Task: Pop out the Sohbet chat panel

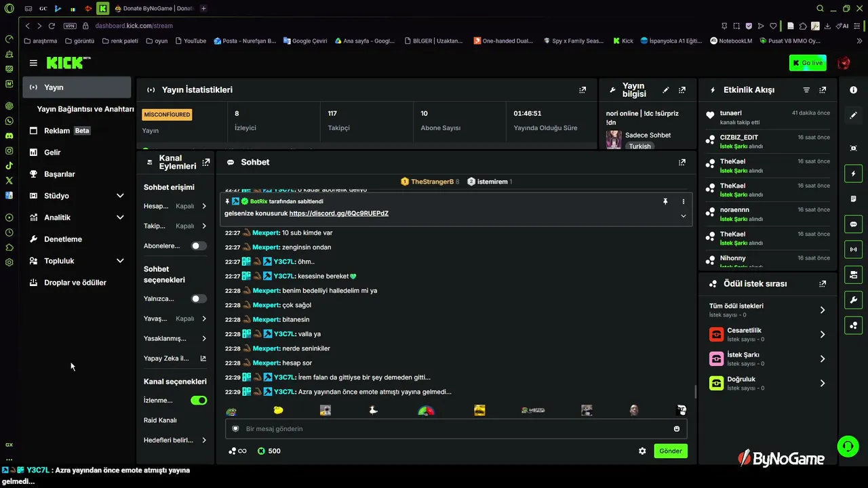Action: pyautogui.click(x=682, y=162)
